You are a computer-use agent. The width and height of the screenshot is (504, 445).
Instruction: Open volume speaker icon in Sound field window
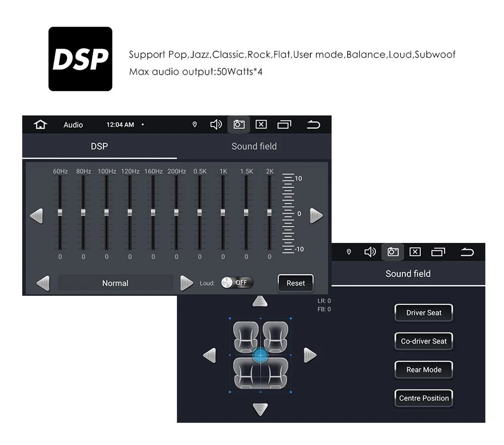coord(370,252)
